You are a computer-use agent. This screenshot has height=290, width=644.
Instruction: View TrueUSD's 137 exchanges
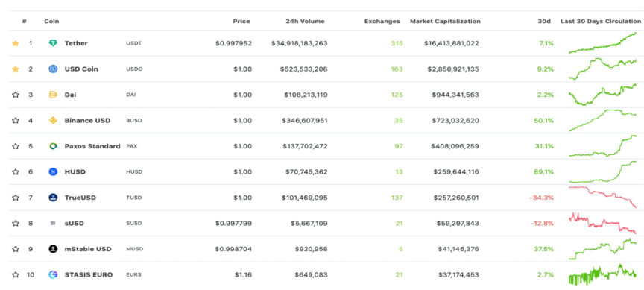point(397,198)
